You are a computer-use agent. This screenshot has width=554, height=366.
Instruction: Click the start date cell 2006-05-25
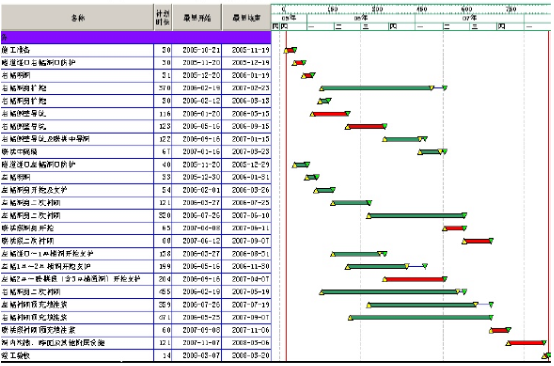(x=197, y=317)
